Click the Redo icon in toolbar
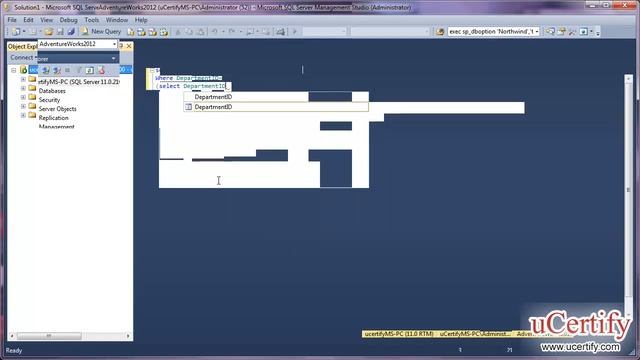The width and height of the screenshot is (640, 360). (x=232, y=31)
